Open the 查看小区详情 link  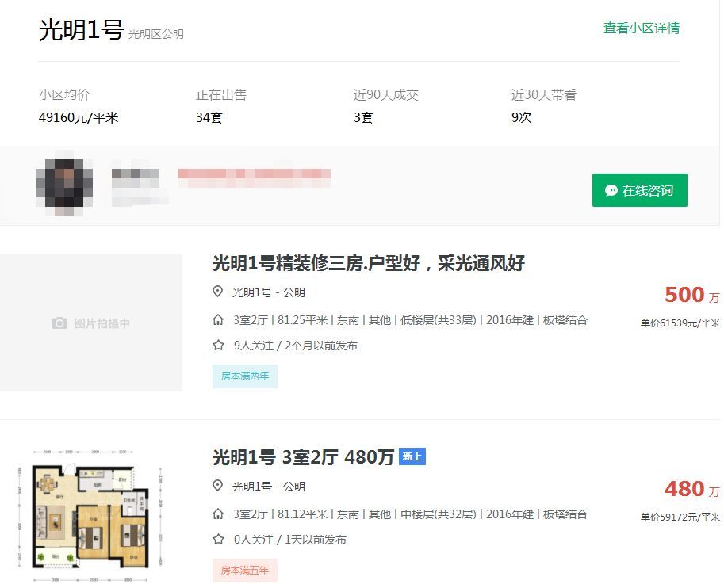coord(642,29)
